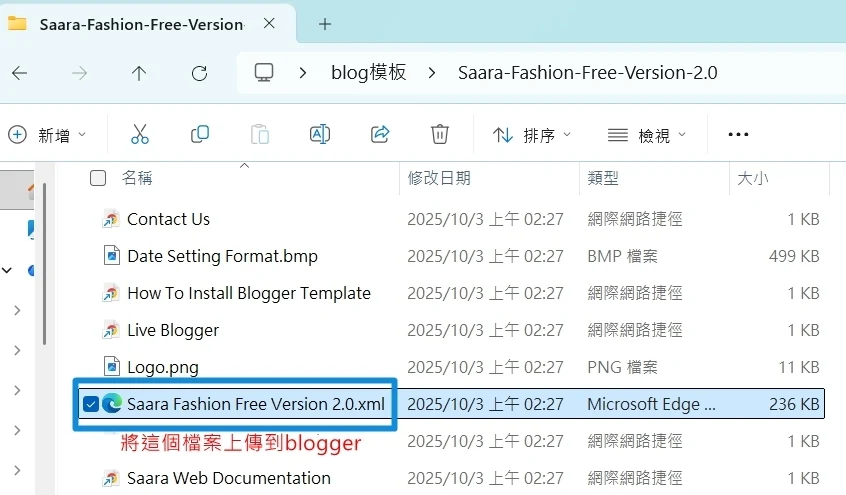Image resolution: width=846 pixels, height=495 pixels.
Task: Click the Saara Web Documentation shortcut icon
Action: (x=111, y=478)
